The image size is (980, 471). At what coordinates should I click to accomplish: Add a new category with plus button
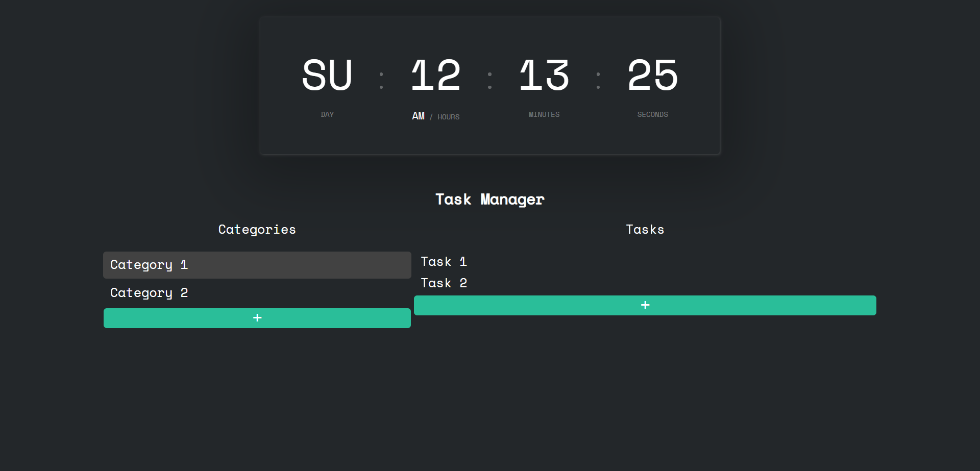pos(257,318)
